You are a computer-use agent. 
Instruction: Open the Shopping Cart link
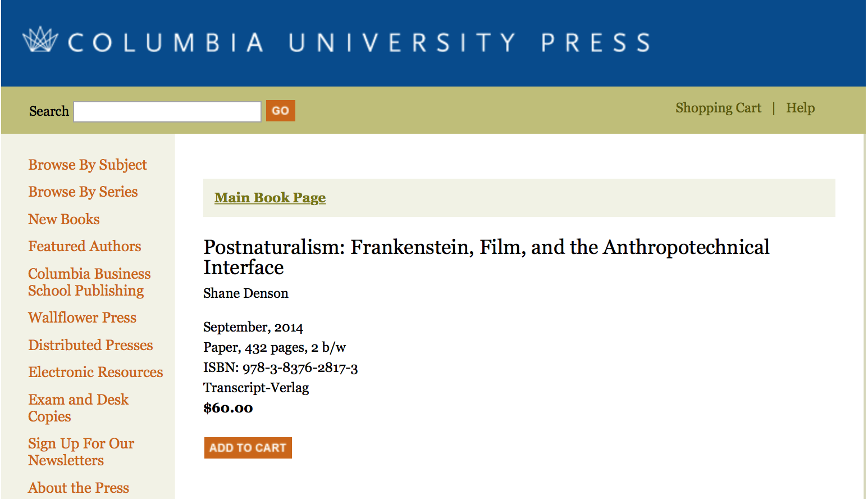[x=718, y=108]
